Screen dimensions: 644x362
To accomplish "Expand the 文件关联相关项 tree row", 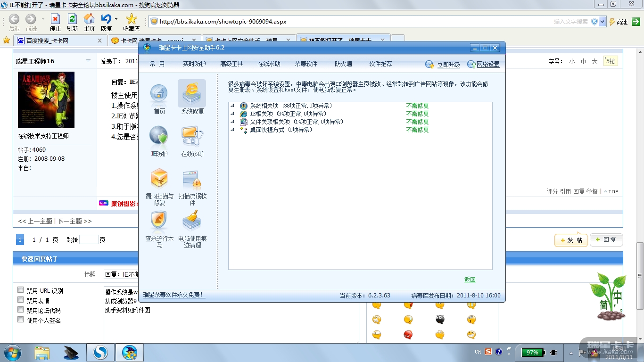I will tap(232, 122).
